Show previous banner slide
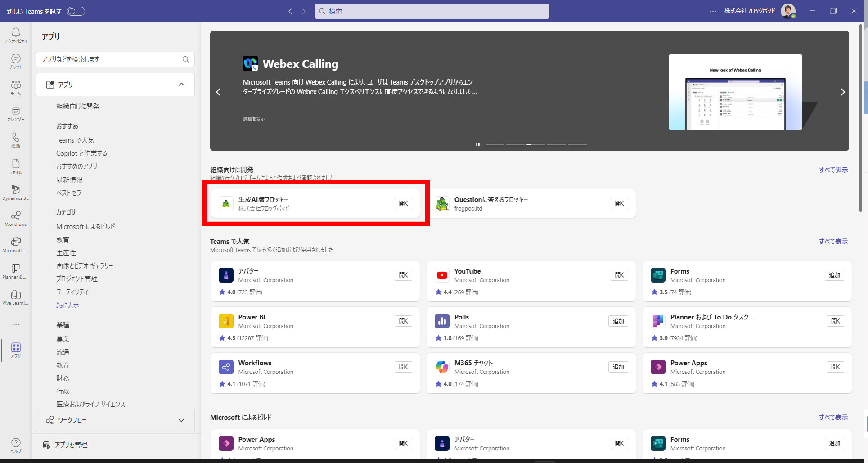868x463 pixels. point(218,92)
